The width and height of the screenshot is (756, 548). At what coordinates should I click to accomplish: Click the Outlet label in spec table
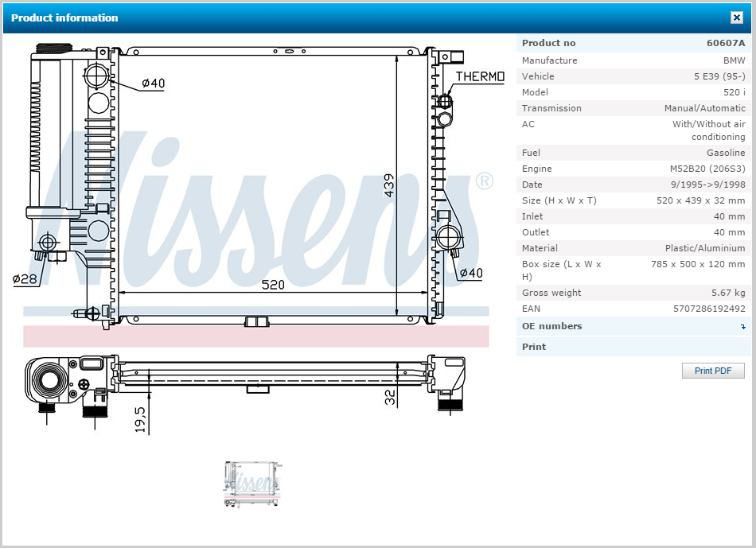tap(536, 232)
